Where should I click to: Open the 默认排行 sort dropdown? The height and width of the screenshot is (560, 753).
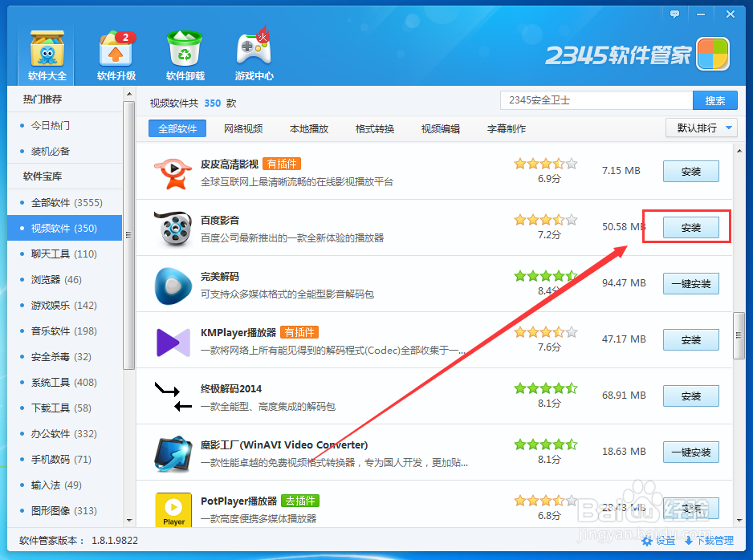(701, 128)
